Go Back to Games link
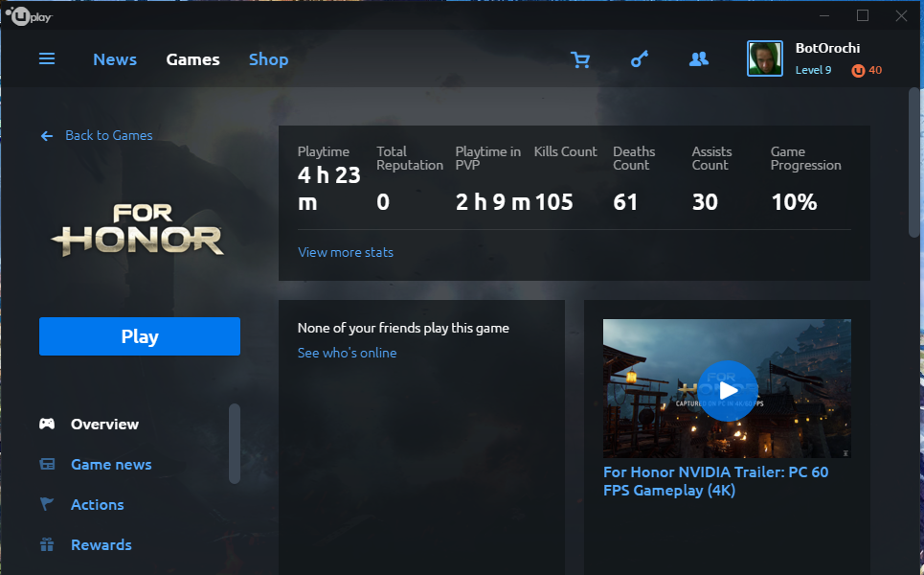 109,136
